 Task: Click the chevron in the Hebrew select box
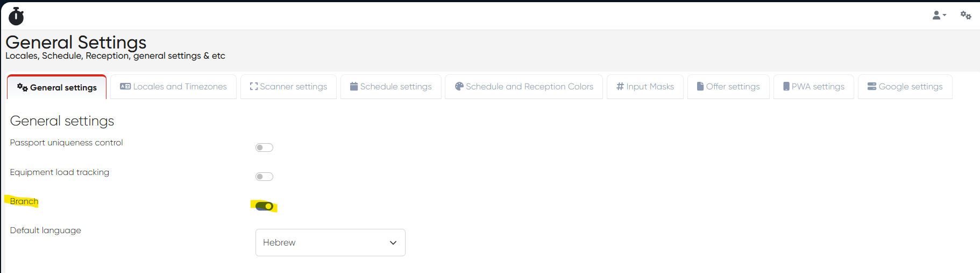393,243
